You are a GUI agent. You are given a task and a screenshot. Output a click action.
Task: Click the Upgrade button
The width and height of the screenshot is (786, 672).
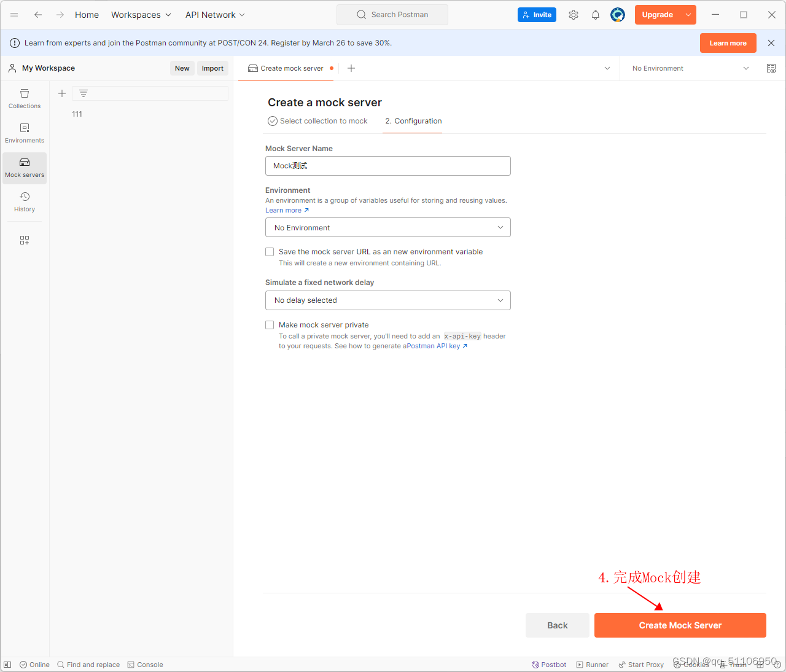[658, 15]
